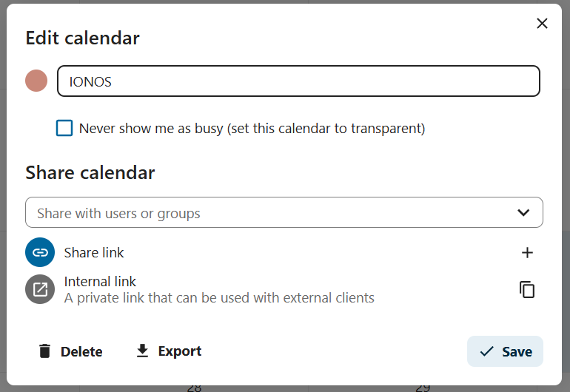Click the blue Share link chain icon
570x392 pixels.
[x=40, y=252]
